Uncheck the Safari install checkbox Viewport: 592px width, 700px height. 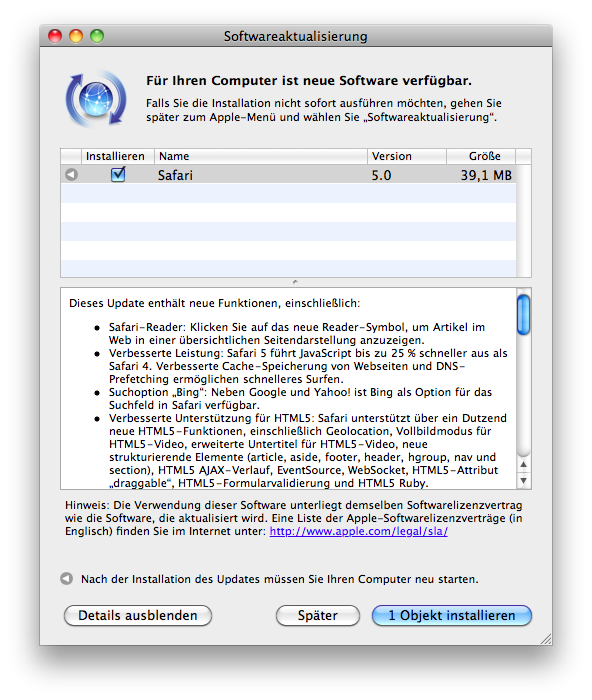point(118,174)
